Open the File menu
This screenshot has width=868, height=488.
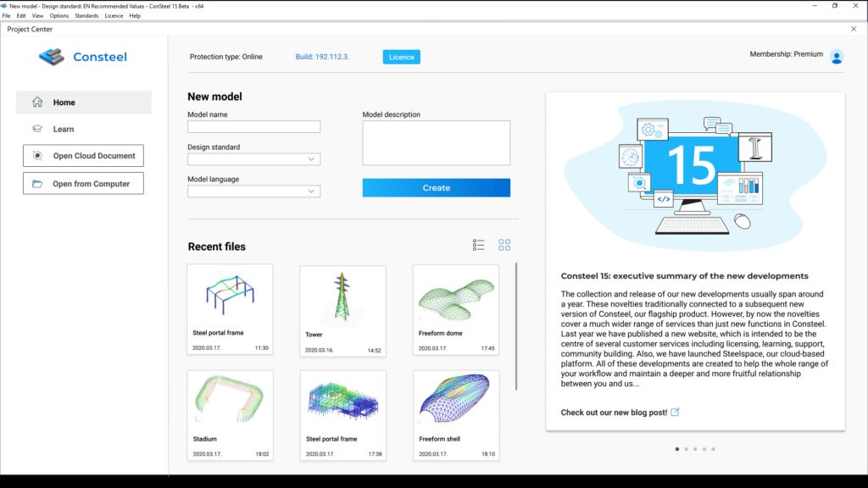(x=6, y=16)
